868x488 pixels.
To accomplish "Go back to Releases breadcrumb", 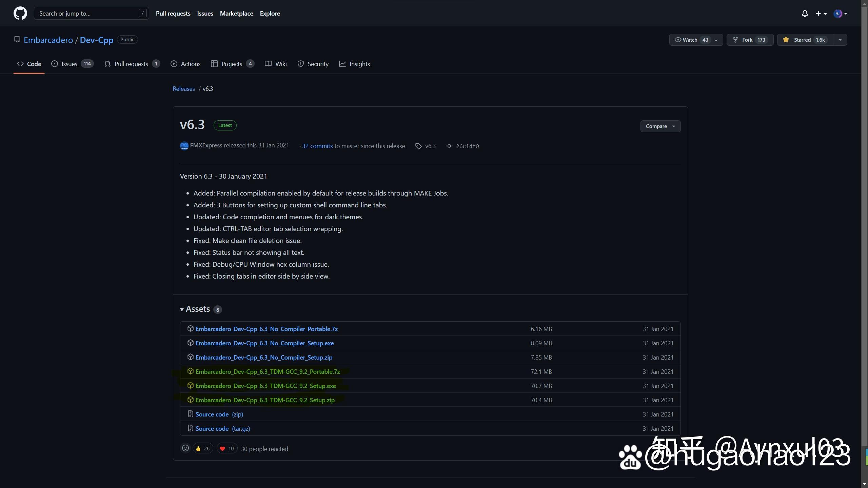I will click(x=184, y=88).
